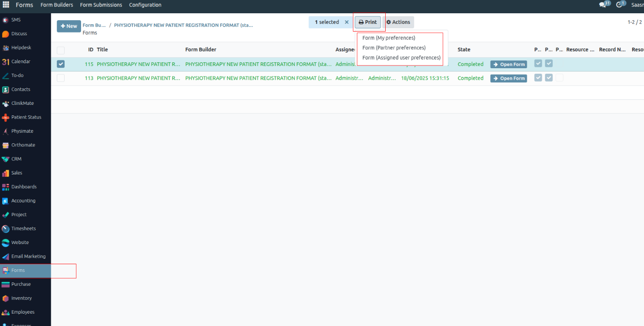Open the CRM app icon

(5, 159)
